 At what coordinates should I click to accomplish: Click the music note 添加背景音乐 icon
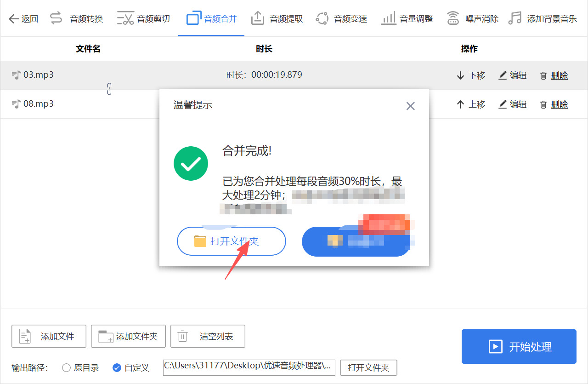(x=515, y=18)
